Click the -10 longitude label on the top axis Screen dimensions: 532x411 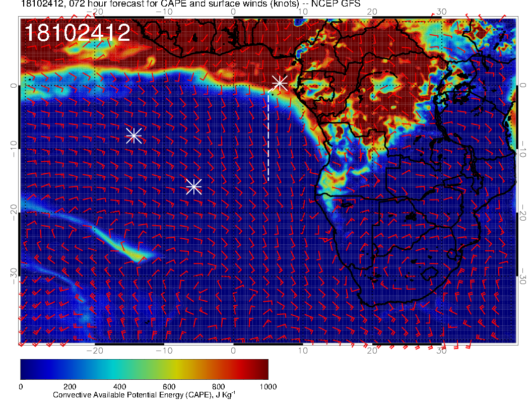164,11
